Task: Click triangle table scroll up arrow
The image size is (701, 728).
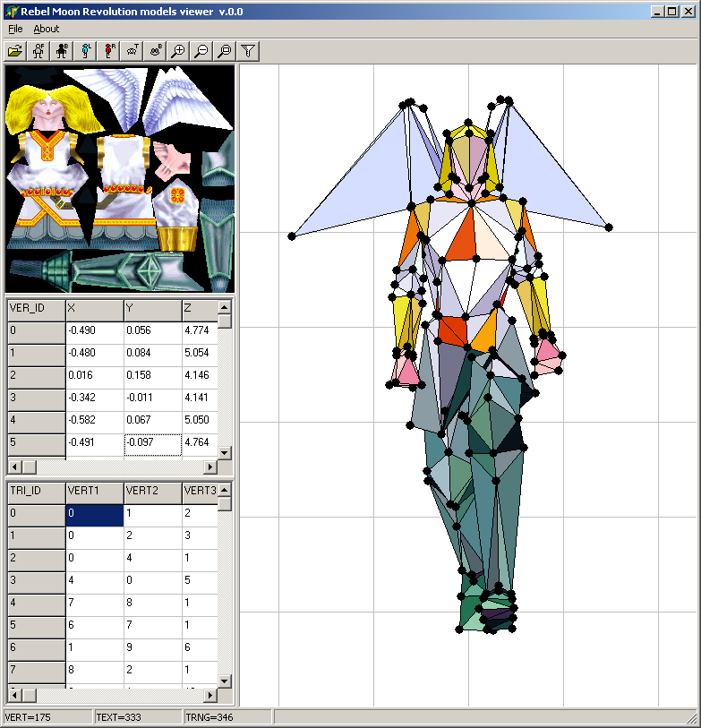Action: click(224, 489)
